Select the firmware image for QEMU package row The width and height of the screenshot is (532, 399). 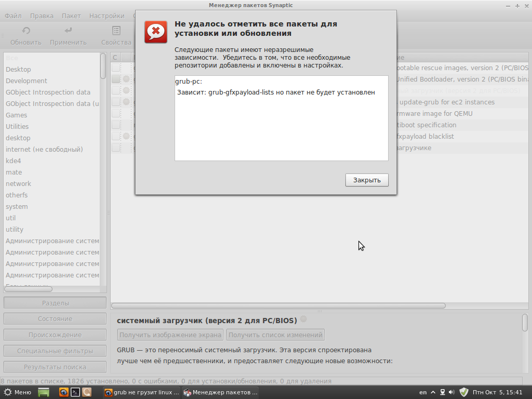(x=434, y=113)
